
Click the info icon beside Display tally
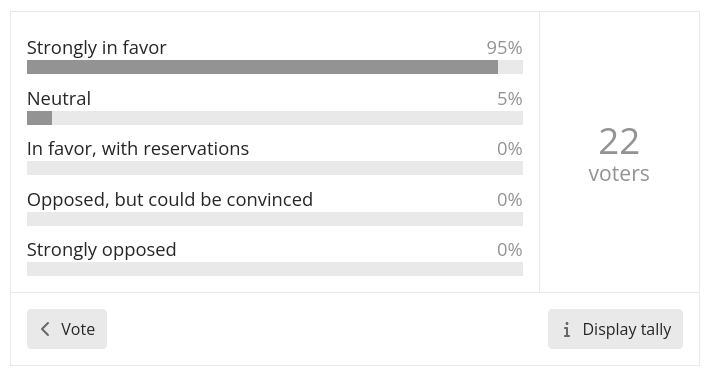click(x=566, y=330)
